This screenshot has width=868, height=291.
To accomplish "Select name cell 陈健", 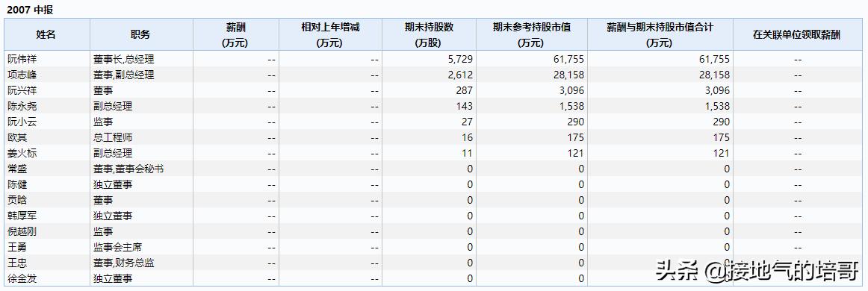I will pos(17,184).
